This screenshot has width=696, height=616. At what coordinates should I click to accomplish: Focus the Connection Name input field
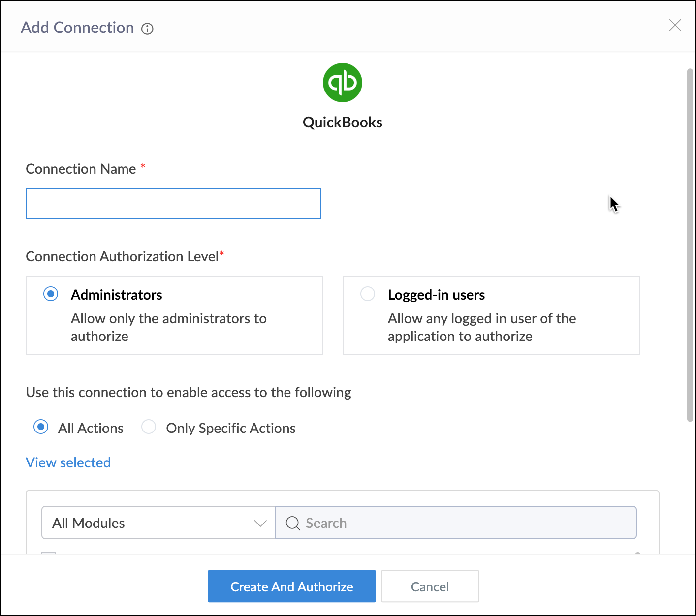[x=173, y=204]
